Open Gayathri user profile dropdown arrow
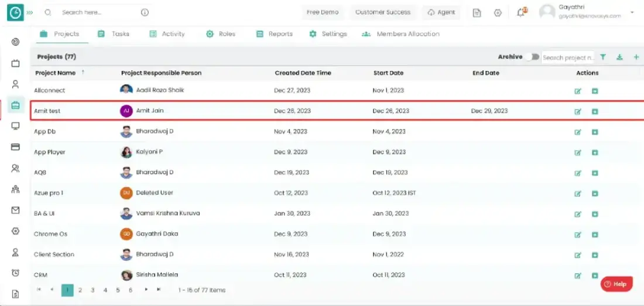 pos(632,13)
